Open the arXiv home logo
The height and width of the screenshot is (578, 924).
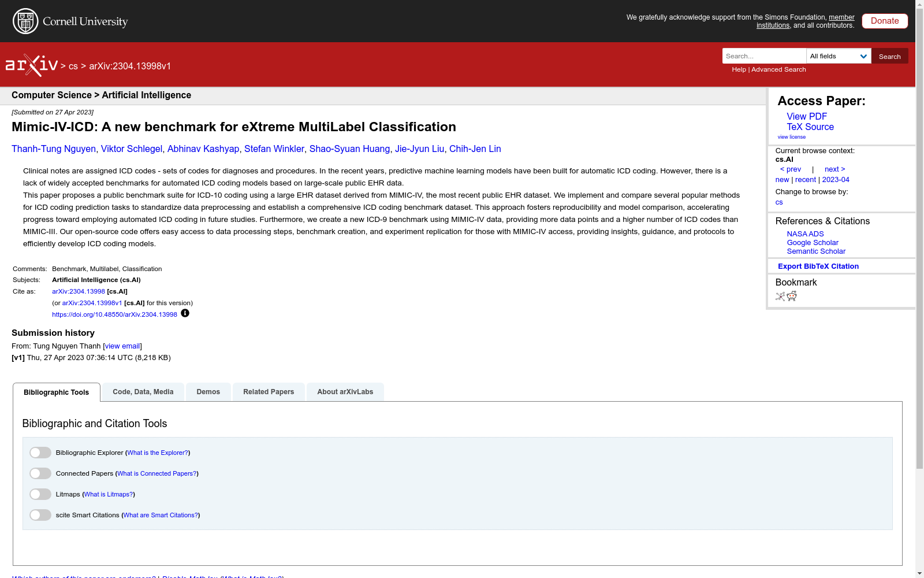(x=32, y=65)
